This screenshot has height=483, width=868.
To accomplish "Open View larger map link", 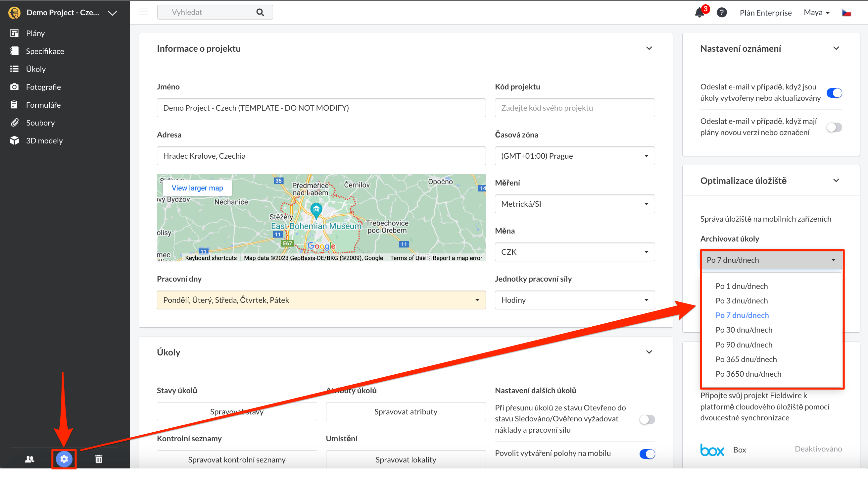I will click(x=197, y=188).
